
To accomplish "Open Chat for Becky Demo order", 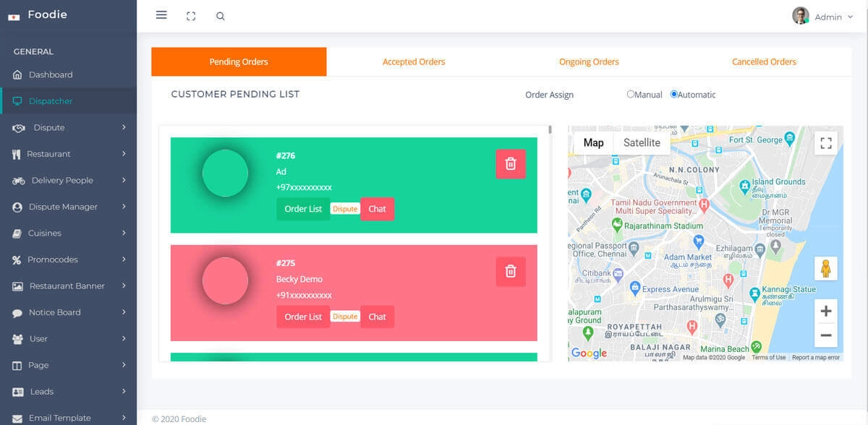I will click(377, 317).
